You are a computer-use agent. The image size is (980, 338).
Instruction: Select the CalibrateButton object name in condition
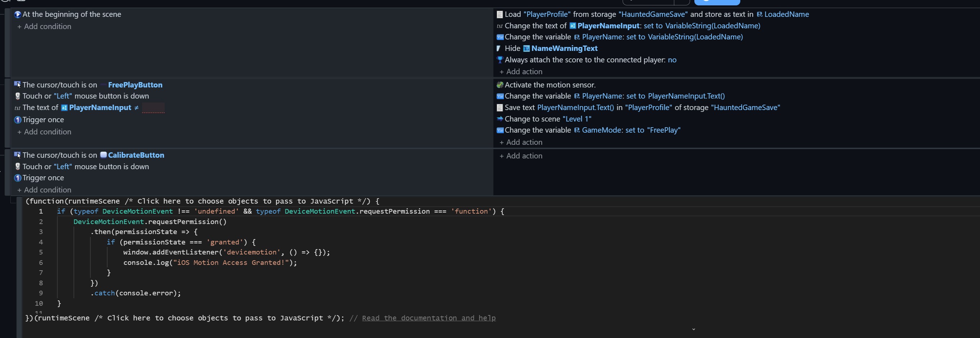click(x=136, y=155)
